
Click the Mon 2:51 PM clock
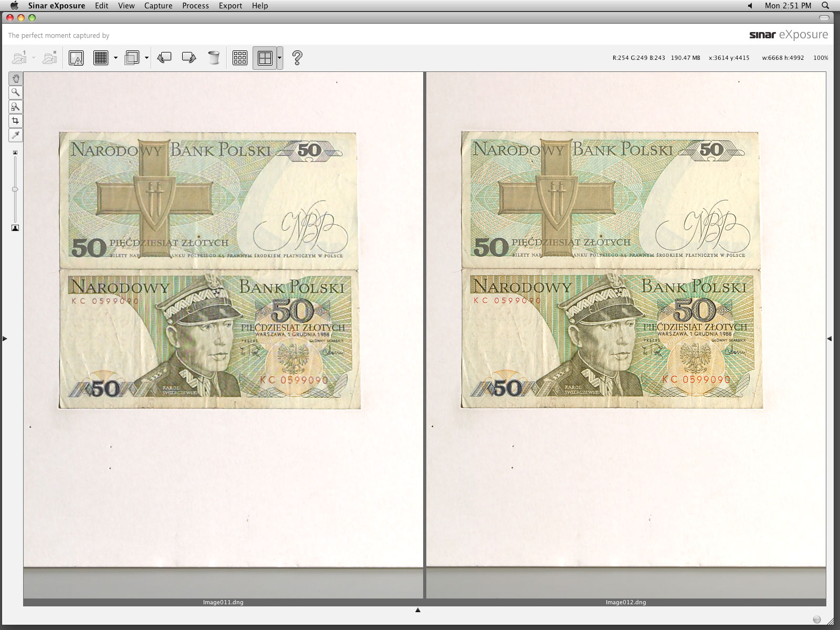788,6
